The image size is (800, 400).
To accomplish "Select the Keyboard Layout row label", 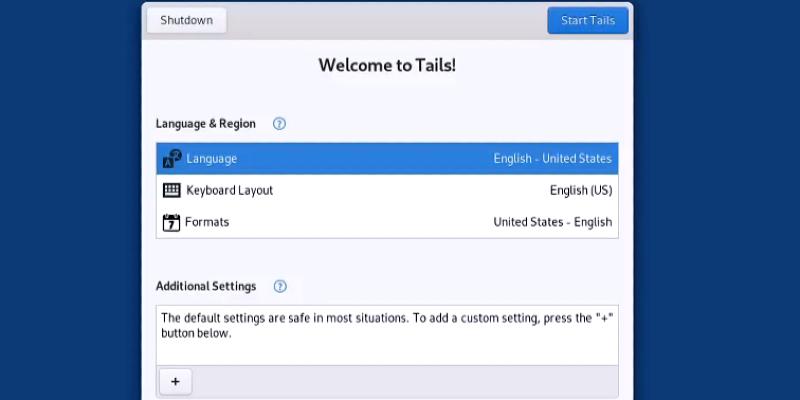I will (229, 190).
